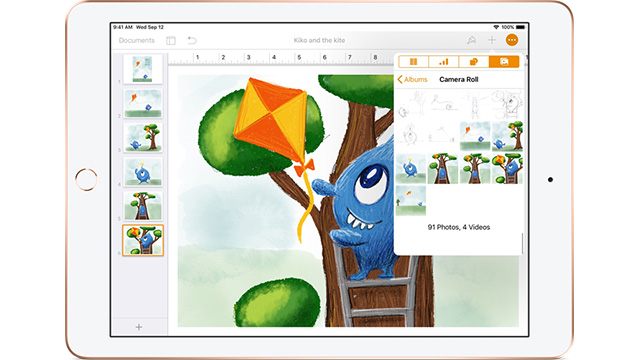Toggle the page thumbnails view icon
The image size is (640, 360).
[x=171, y=40]
